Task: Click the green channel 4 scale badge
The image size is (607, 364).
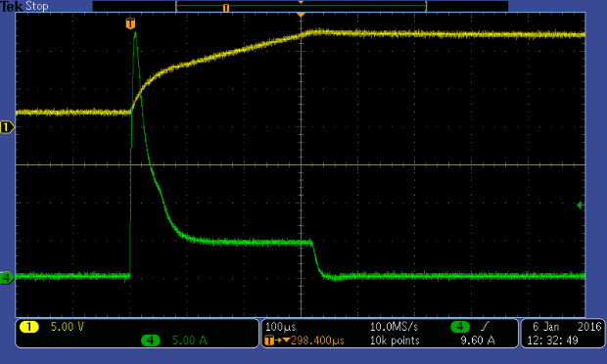Action: click(151, 341)
